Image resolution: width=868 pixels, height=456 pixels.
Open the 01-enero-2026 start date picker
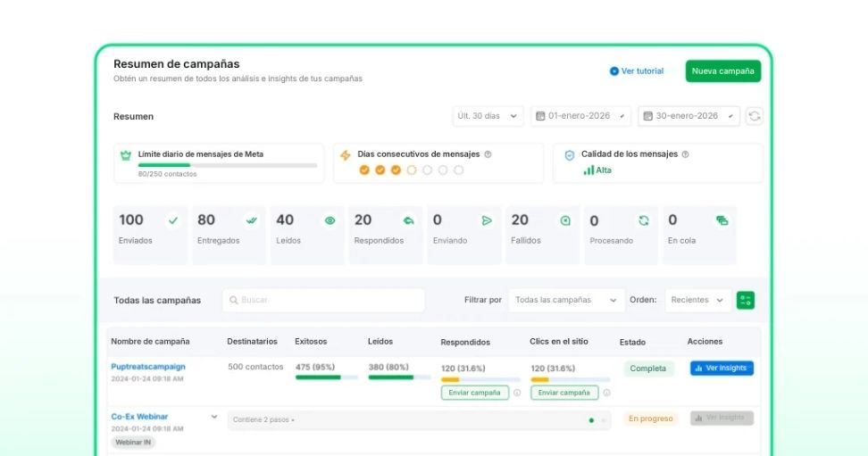point(580,116)
